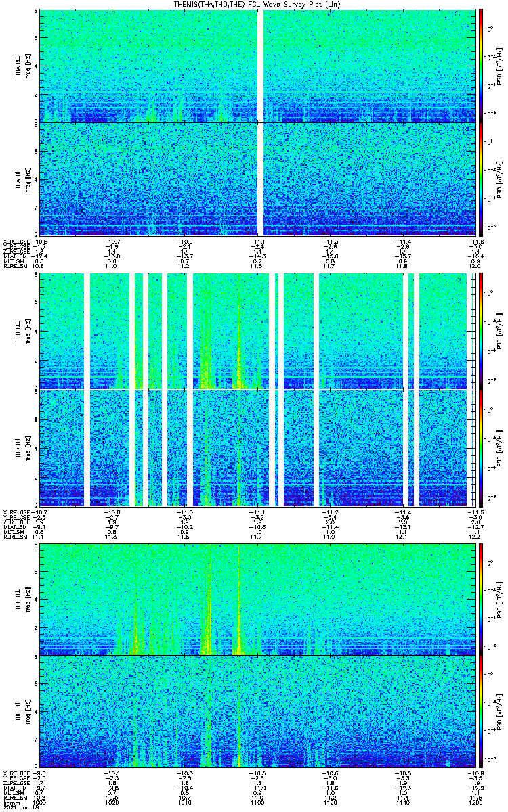Click the '1140' time tick label
Screen dimensions: 508x812
pyautogui.click(x=402, y=802)
